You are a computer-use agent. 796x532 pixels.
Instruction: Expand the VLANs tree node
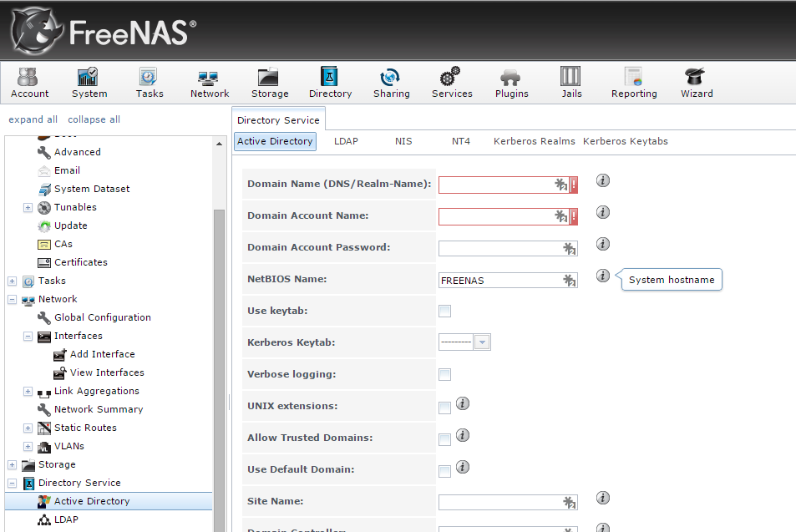(x=28, y=446)
